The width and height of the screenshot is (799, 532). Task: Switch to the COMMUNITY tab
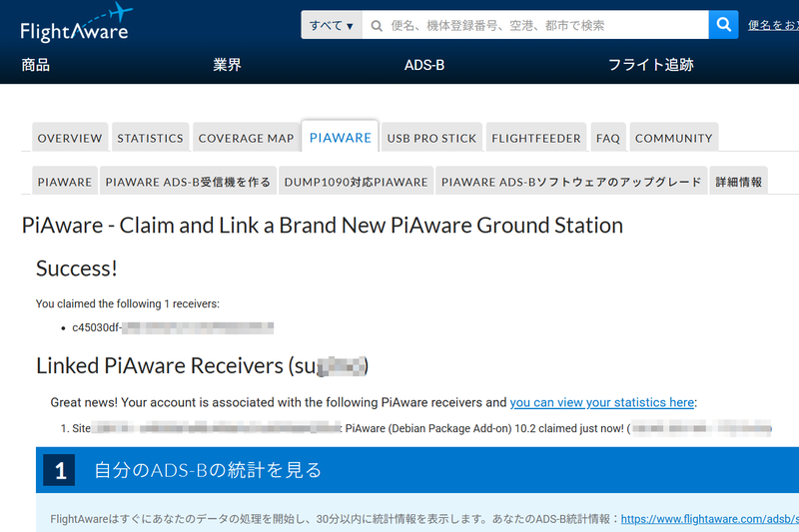click(673, 138)
